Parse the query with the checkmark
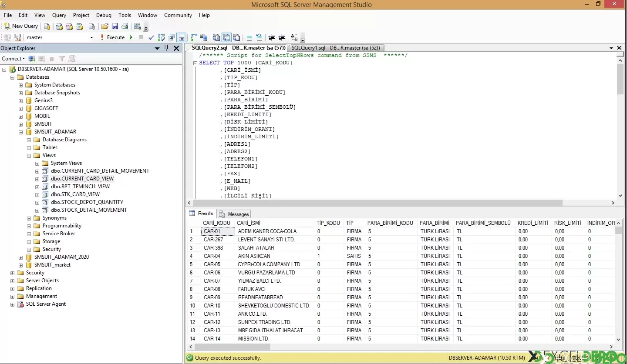 coord(151,37)
